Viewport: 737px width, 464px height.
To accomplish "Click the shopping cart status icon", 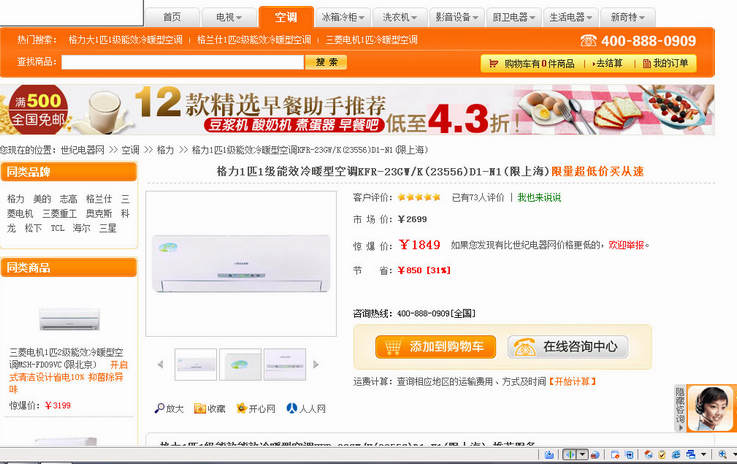I will coord(494,63).
